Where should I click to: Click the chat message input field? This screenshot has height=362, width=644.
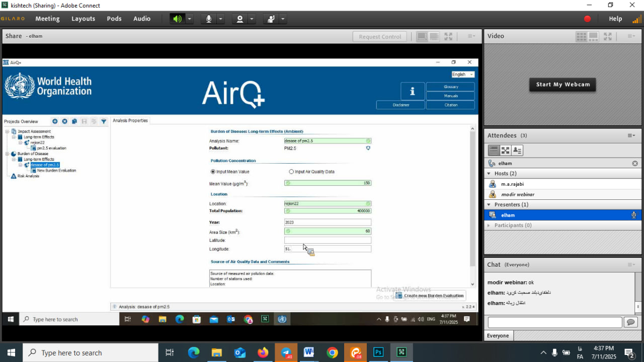(x=555, y=322)
